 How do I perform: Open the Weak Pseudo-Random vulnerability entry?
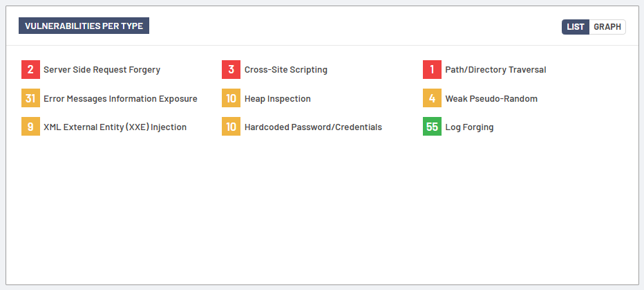pyautogui.click(x=491, y=98)
